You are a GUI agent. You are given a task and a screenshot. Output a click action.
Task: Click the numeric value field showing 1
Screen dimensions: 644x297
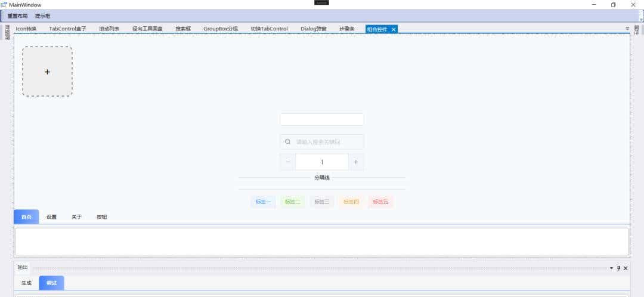click(x=322, y=162)
